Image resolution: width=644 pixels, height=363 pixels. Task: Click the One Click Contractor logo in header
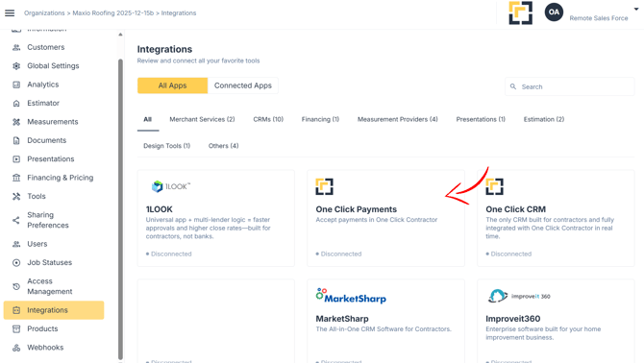pyautogui.click(x=520, y=12)
